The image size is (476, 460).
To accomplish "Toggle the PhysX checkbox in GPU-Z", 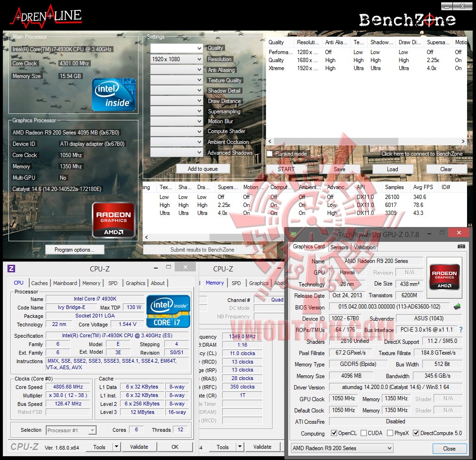I will pos(390,433).
